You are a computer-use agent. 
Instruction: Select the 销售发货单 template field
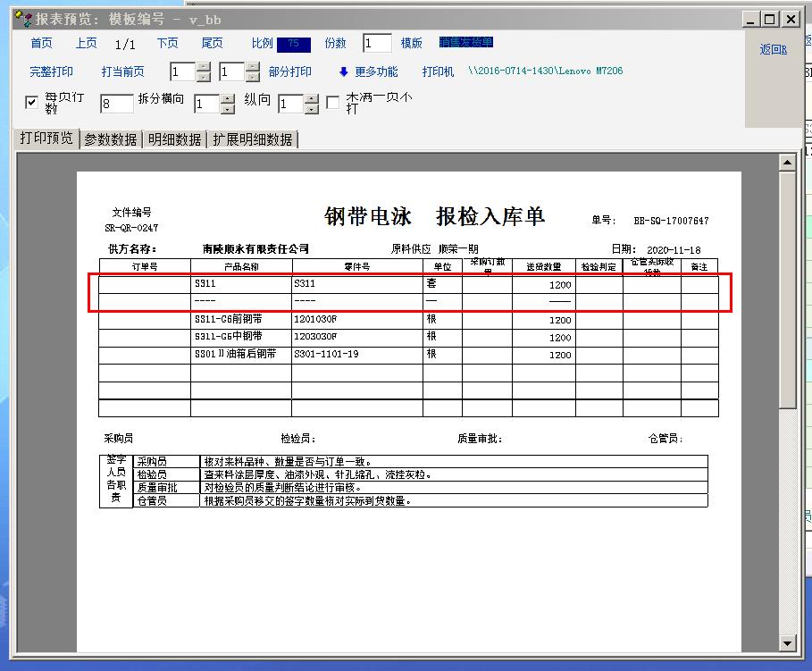[x=465, y=42]
